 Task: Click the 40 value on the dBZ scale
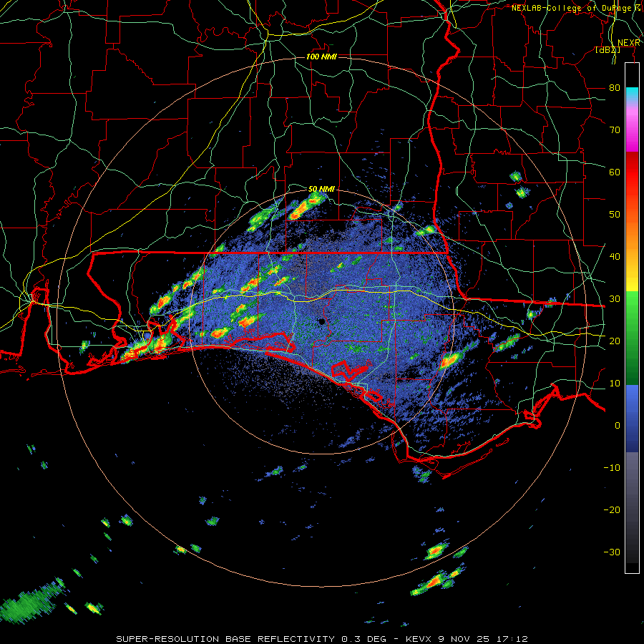pos(615,256)
